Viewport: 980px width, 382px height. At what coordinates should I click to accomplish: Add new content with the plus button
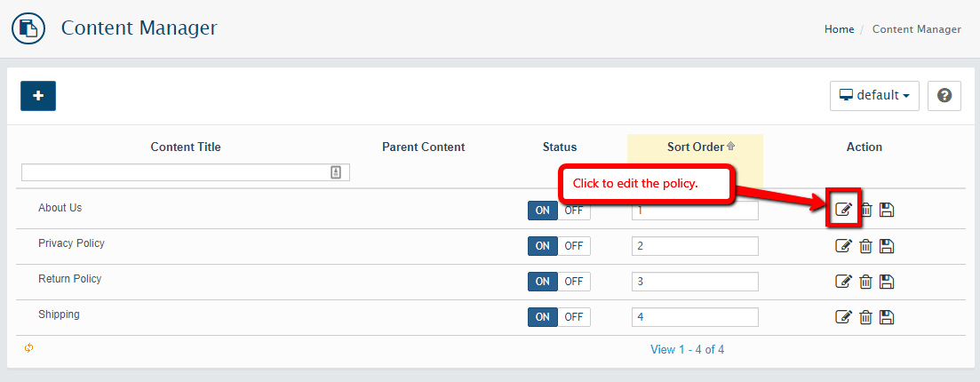[38, 96]
